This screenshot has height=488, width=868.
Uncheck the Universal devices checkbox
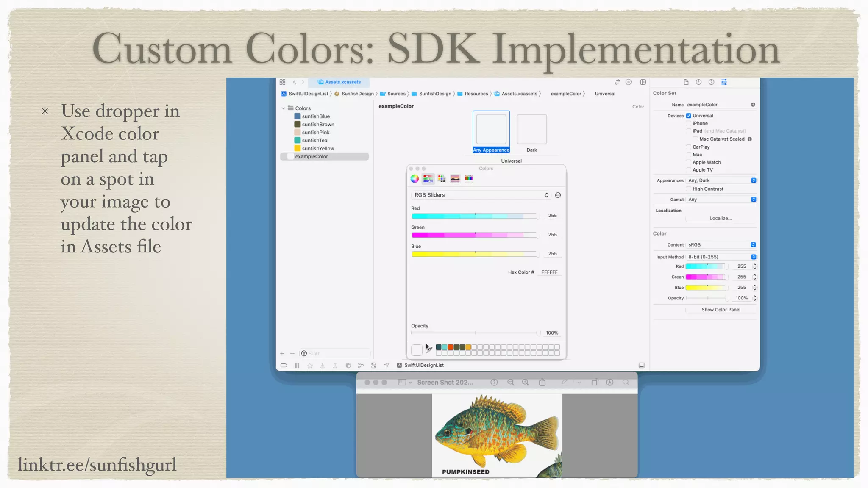click(x=689, y=116)
